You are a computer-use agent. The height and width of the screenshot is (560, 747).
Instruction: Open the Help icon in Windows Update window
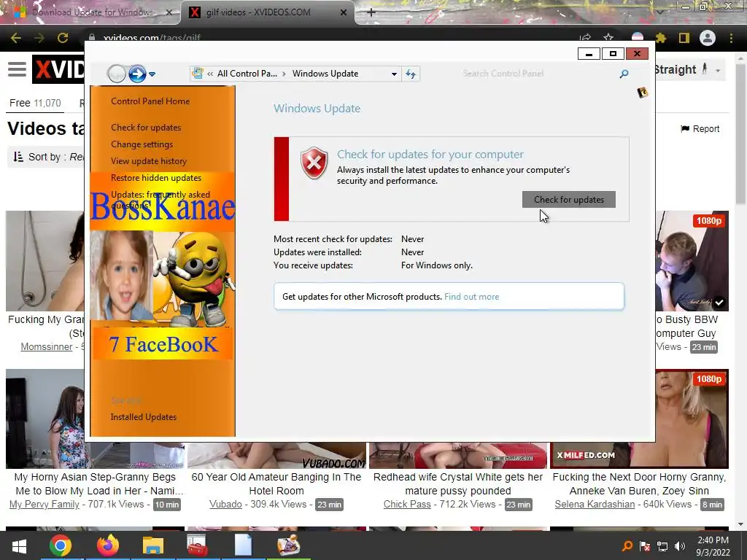pyautogui.click(x=642, y=93)
